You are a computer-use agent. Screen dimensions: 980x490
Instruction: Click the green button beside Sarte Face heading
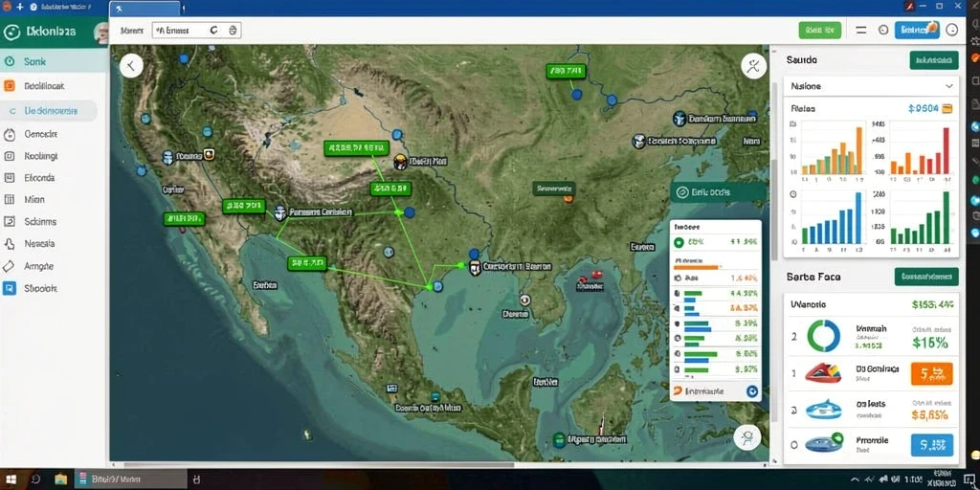coord(926,277)
